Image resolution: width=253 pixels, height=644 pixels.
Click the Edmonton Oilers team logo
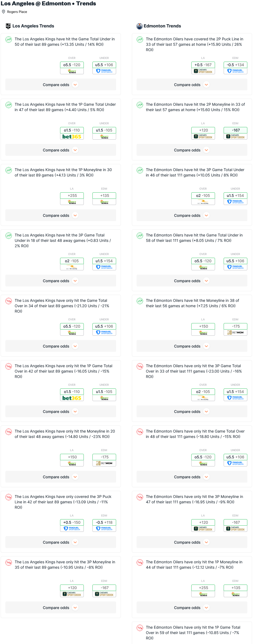coord(140,26)
